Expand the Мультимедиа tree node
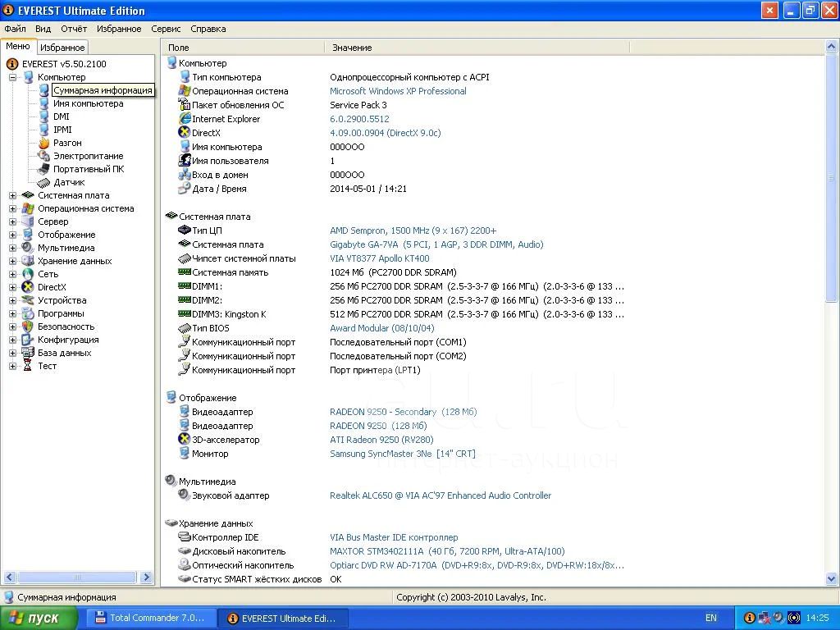 [12, 248]
